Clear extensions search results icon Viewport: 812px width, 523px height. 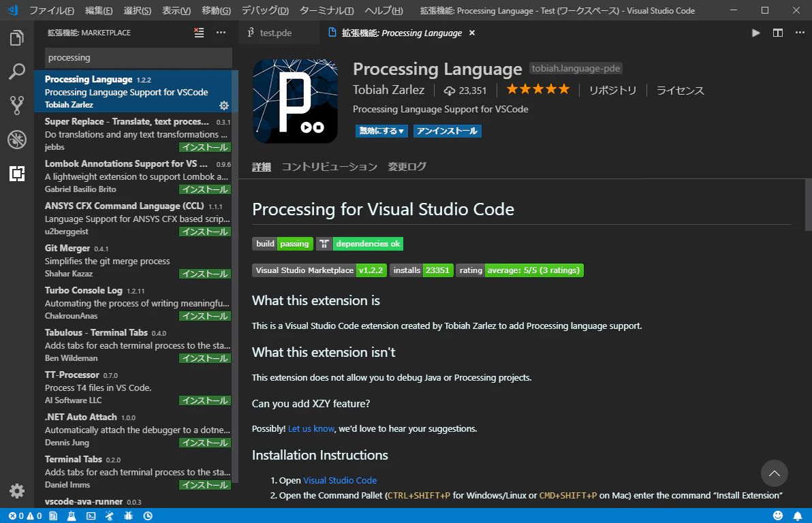[x=199, y=33]
